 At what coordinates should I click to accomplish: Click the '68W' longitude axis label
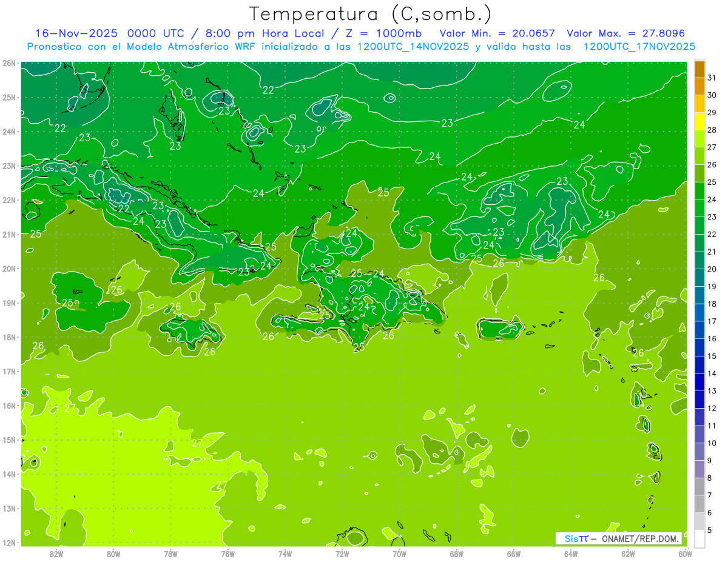pyautogui.click(x=457, y=554)
